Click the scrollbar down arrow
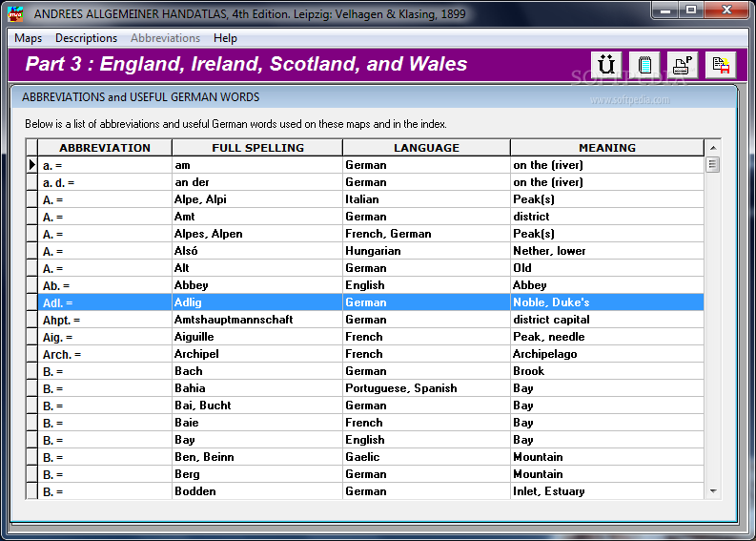The image size is (756, 541). pos(713,491)
